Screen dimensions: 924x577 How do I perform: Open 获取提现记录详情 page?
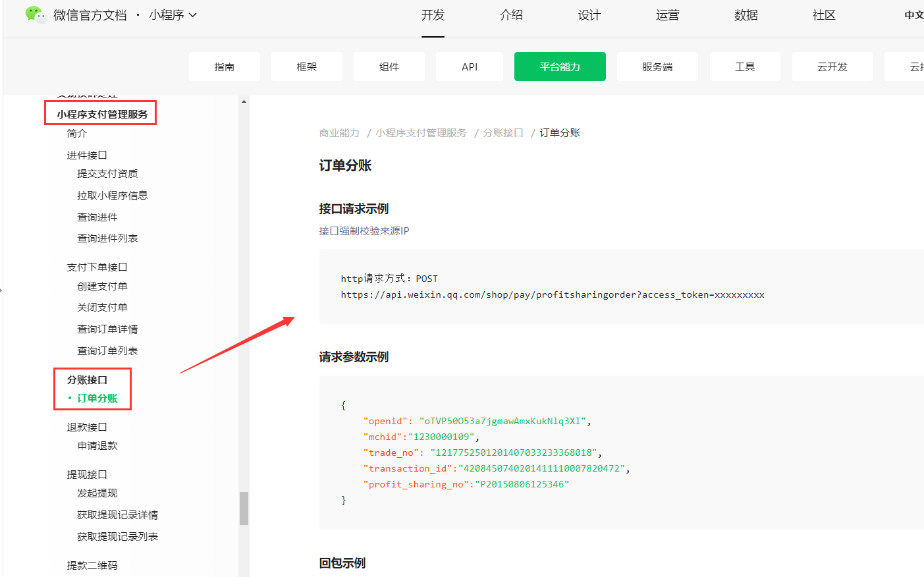pyautogui.click(x=118, y=514)
